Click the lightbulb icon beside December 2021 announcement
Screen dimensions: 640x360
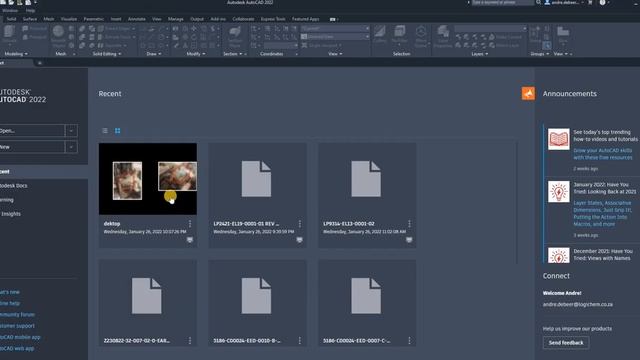(558, 256)
